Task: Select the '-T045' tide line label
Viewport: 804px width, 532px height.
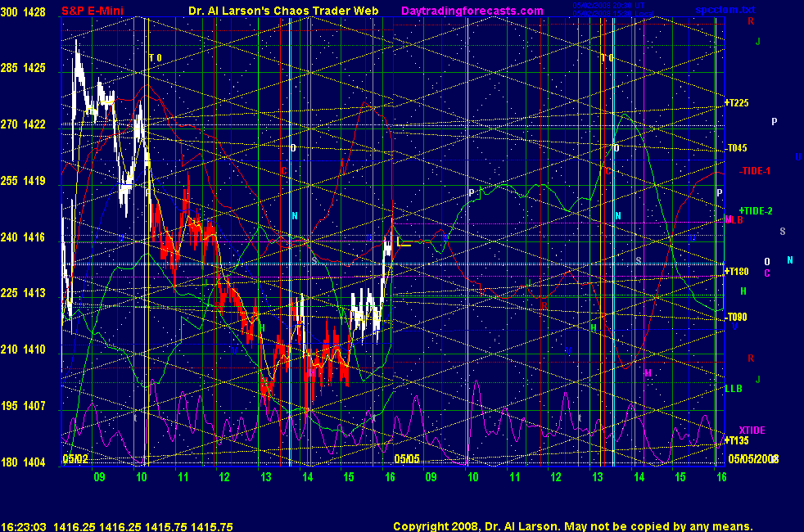Action: [x=736, y=148]
